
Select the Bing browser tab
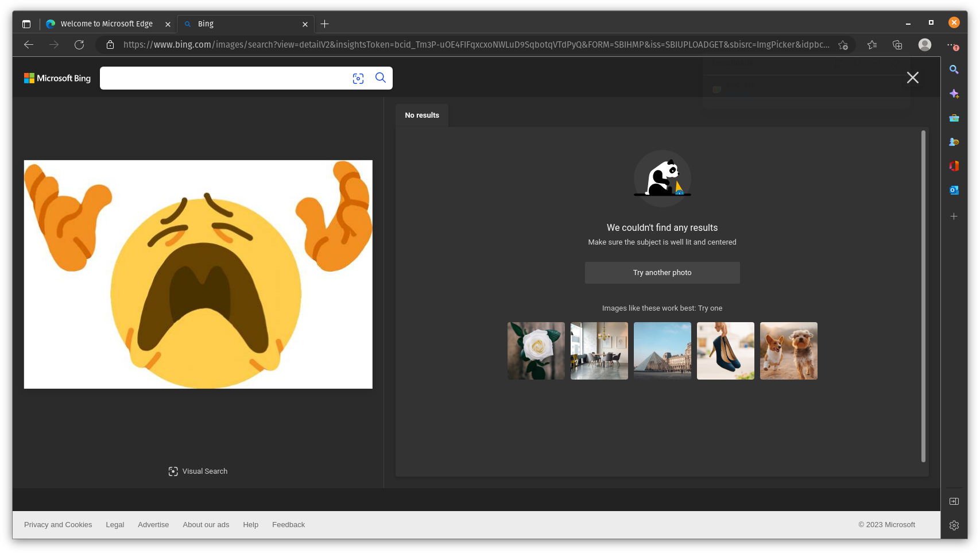pos(247,24)
